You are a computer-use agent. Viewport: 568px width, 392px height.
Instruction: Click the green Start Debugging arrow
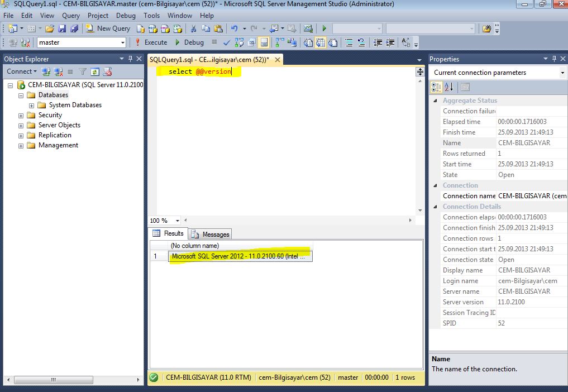coord(324,28)
